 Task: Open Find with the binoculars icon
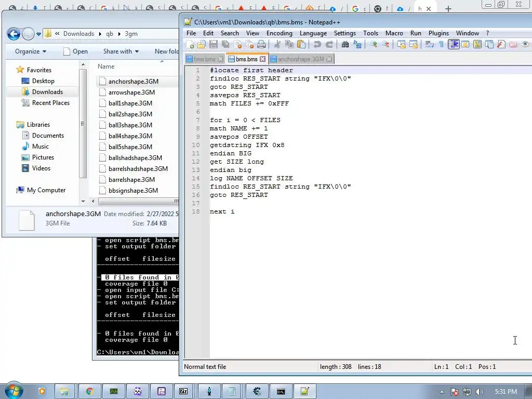345,45
